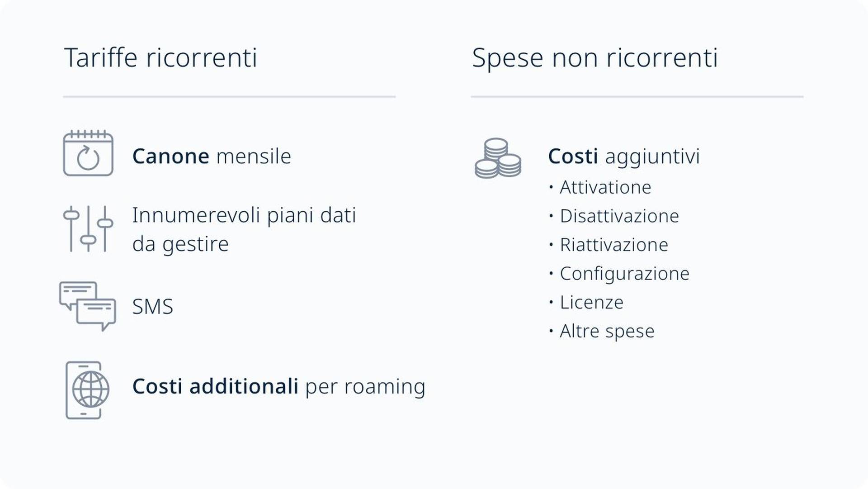Click Innumerevoli piani dati da gestire
Image resolution: width=868 pixels, height=489 pixels.
click(244, 229)
